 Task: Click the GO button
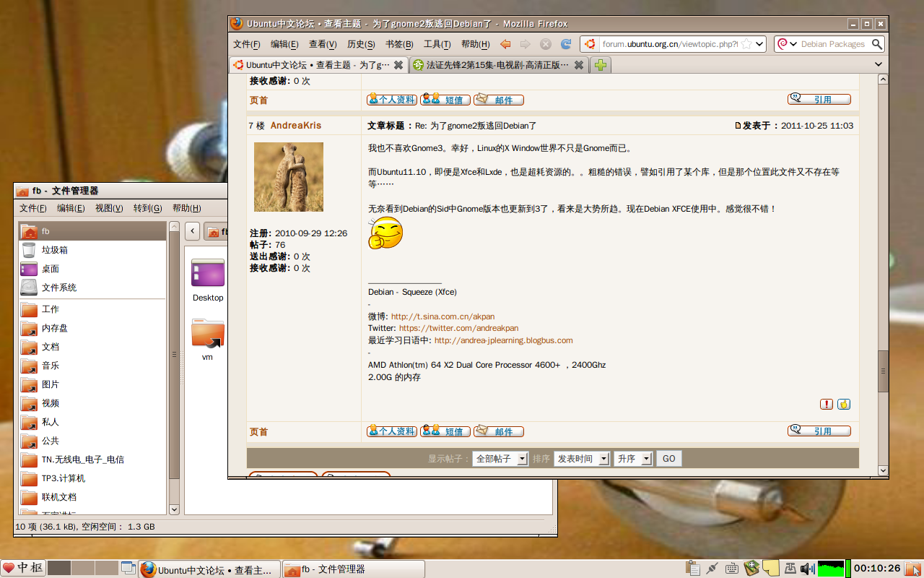[x=669, y=459]
